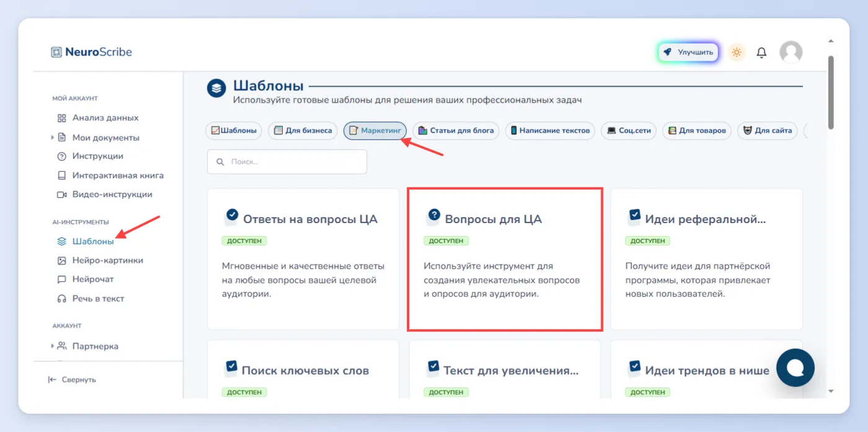Viewport: 868px width, 432px height.
Task: Click the vertical page scrollbar
Action: click(831, 93)
